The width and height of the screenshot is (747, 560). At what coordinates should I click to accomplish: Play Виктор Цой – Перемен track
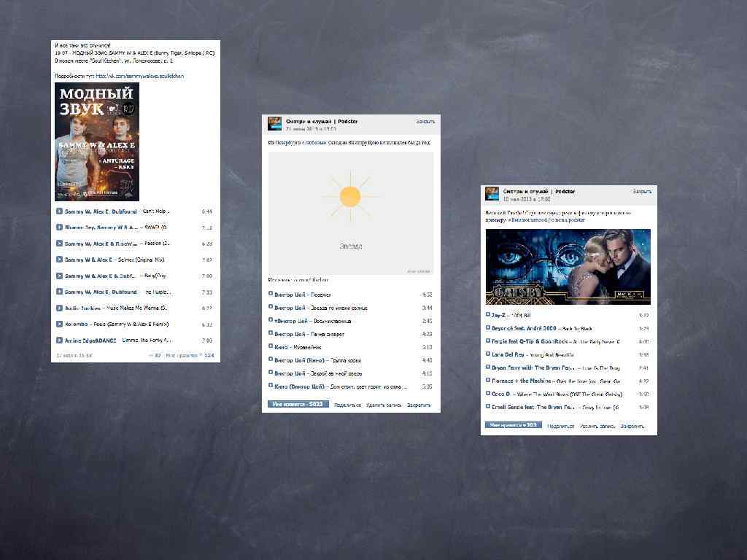271,294
